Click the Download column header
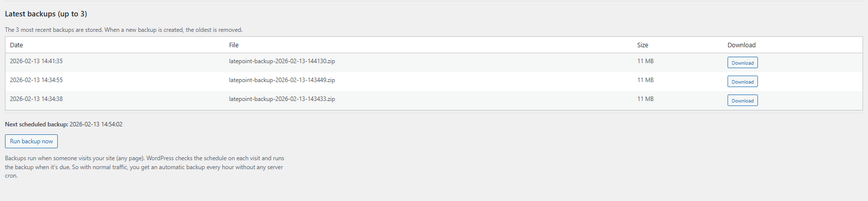Screen dimensions: 868x201 click(741, 45)
